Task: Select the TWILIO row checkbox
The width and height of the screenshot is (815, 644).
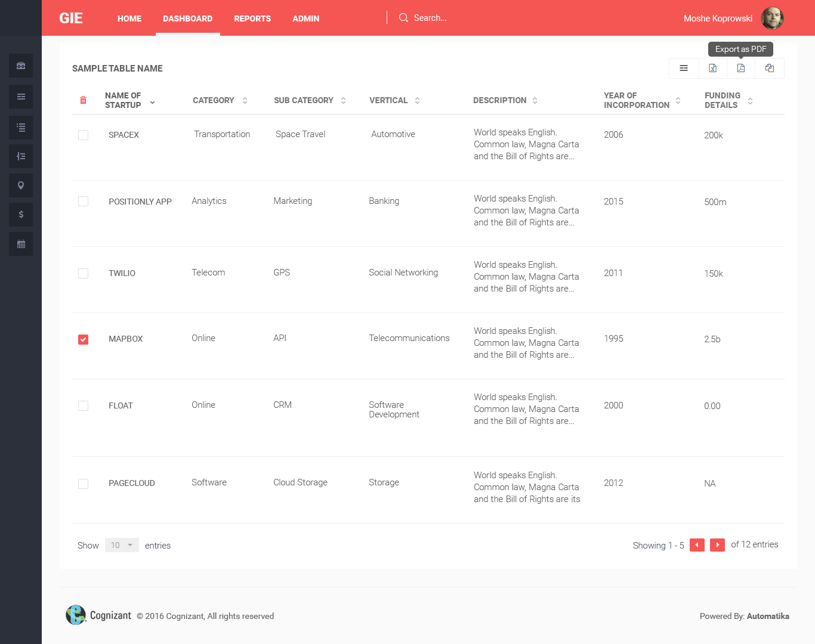Action: click(x=83, y=273)
